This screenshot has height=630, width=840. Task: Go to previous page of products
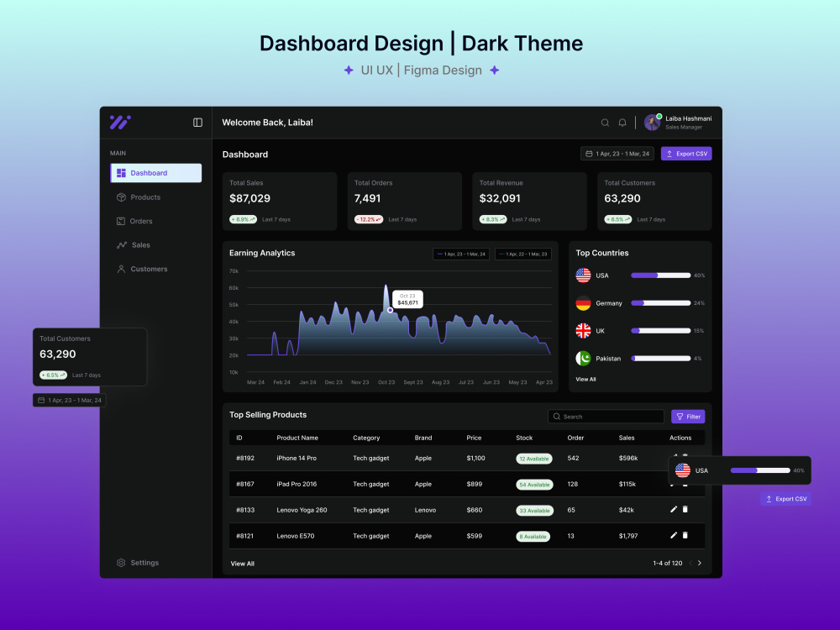690,563
